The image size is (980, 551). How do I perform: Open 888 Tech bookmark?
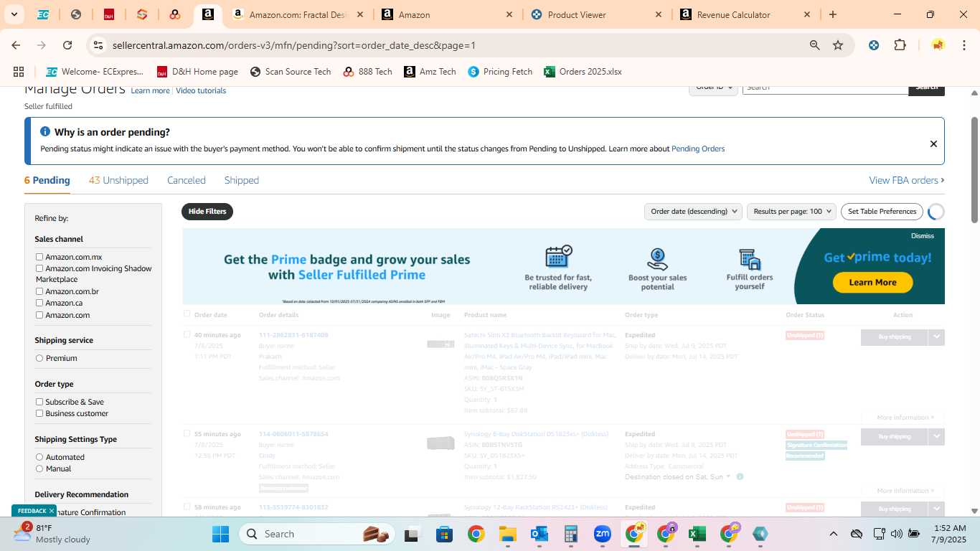[368, 72]
